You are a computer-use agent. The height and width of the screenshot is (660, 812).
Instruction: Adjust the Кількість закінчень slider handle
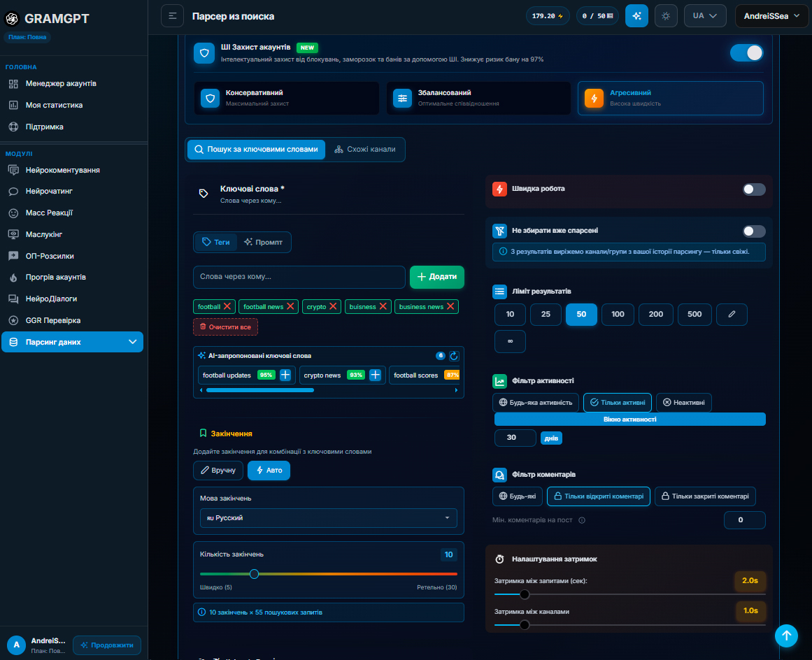pyautogui.click(x=255, y=574)
